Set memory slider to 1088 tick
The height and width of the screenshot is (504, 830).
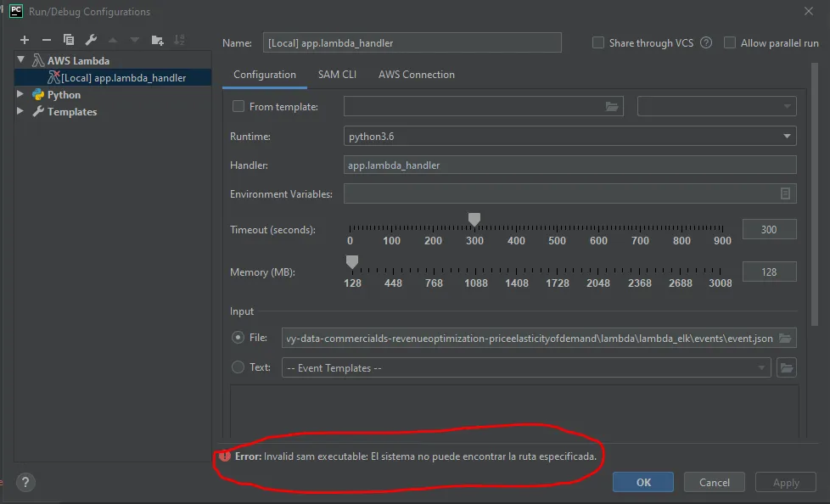pyautogui.click(x=475, y=271)
